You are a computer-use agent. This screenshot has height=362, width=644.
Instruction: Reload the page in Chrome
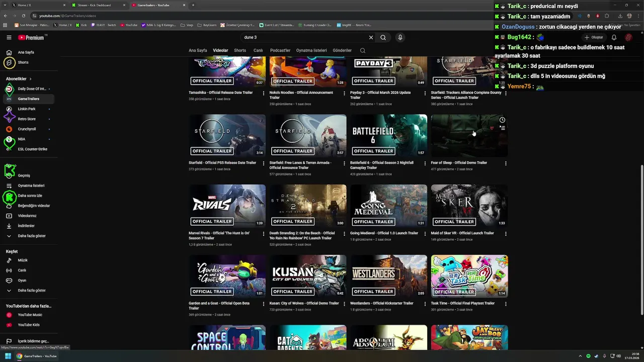[x=23, y=16]
